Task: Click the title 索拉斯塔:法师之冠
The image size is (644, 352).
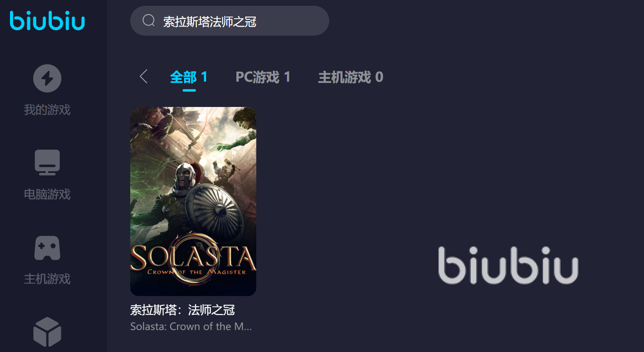Action: [182, 310]
